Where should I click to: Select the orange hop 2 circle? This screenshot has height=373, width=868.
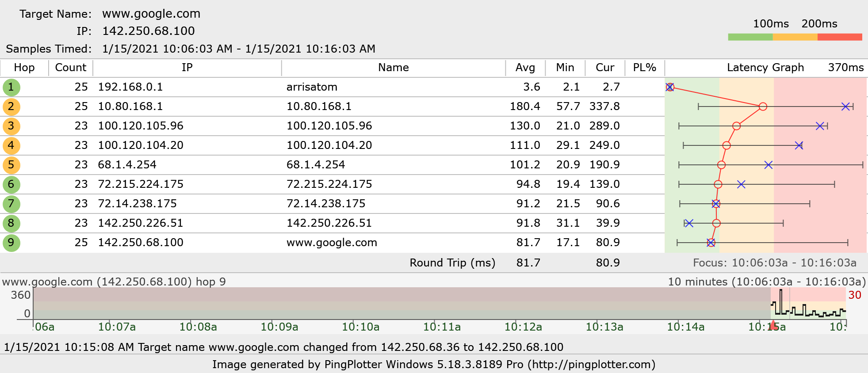(11, 107)
